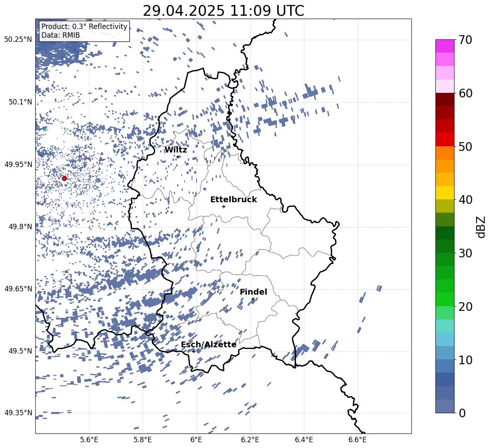The width and height of the screenshot is (491, 448).
Task: Click the "Data: RMIB" text
Action: (61, 35)
